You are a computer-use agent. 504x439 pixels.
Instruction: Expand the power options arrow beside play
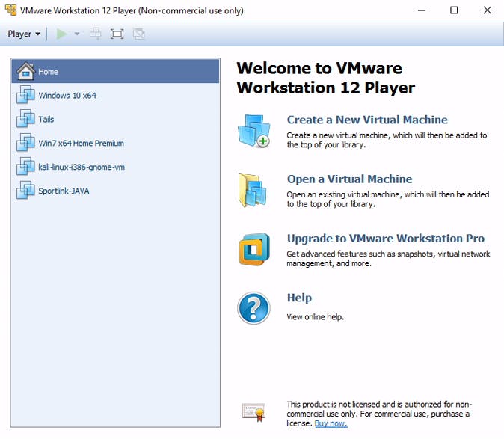point(77,34)
